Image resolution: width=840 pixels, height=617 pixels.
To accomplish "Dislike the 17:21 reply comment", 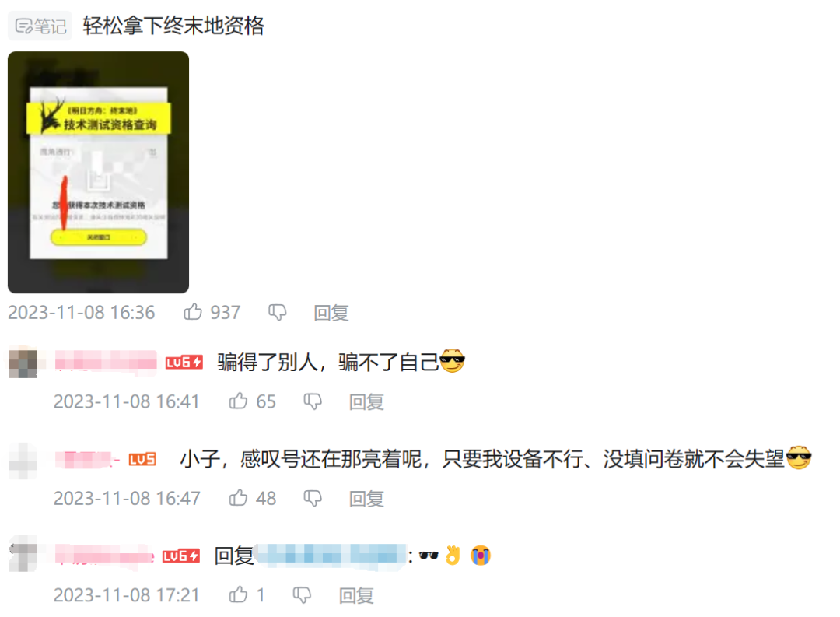I will coord(302,594).
